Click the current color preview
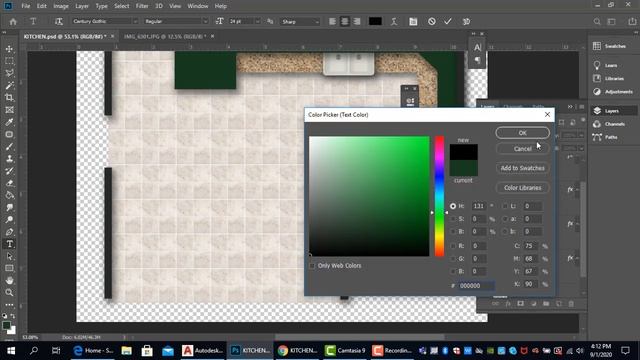 (x=464, y=168)
